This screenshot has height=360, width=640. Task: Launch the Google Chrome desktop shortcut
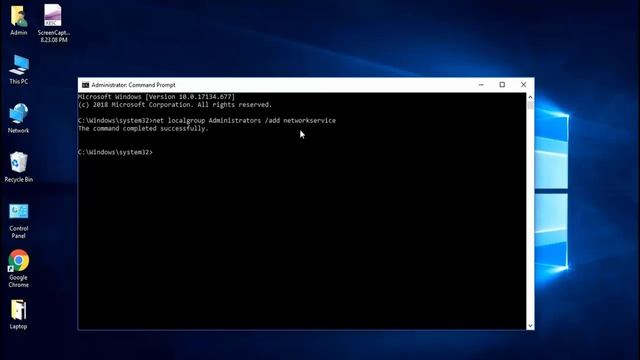click(19, 269)
